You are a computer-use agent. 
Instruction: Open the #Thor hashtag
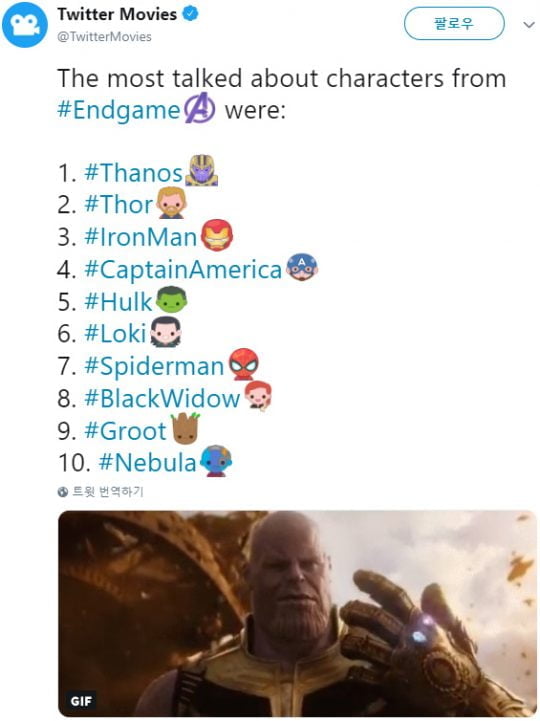click(x=119, y=205)
